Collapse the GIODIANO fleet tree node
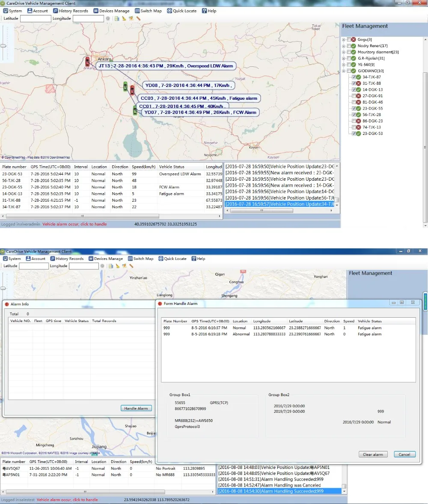The width and height of the screenshot is (428, 504). point(344,71)
